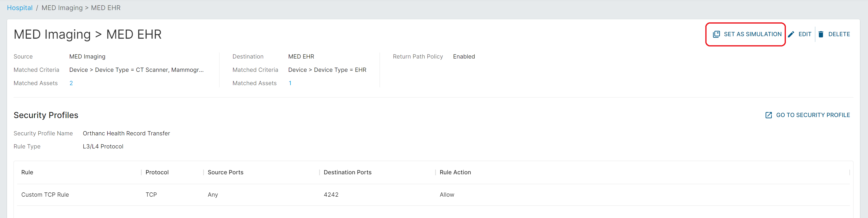Click the Source Ports column header
This screenshot has width=868, height=218.
click(225, 172)
